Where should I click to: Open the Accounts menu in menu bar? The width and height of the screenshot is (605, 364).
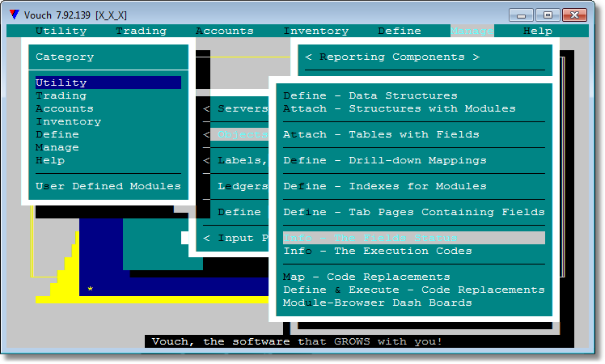225,31
